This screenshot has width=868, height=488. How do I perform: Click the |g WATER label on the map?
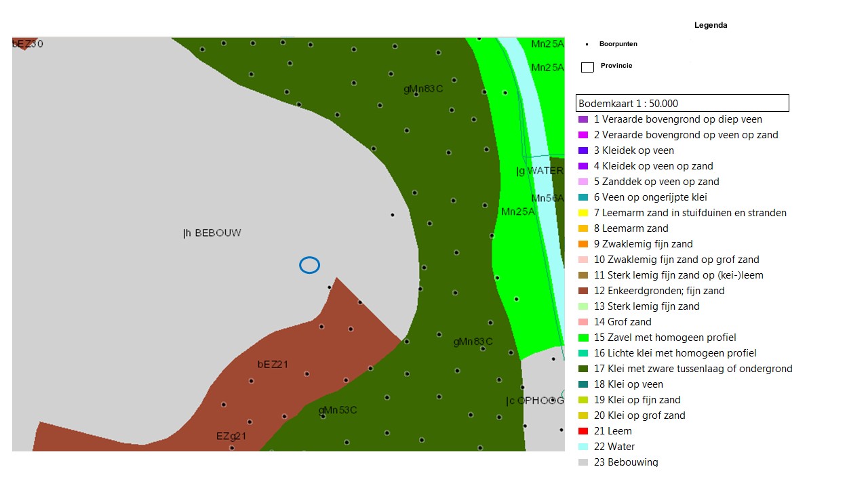tap(539, 171)
